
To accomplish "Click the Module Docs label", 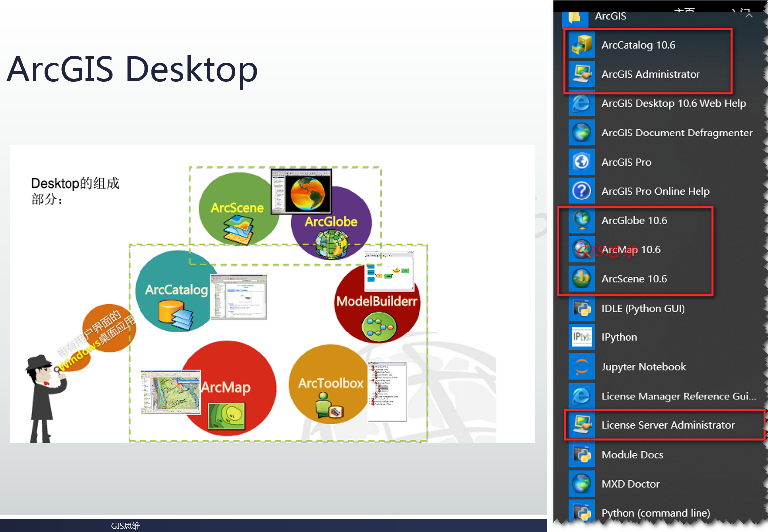I will (x=632, y=455).
